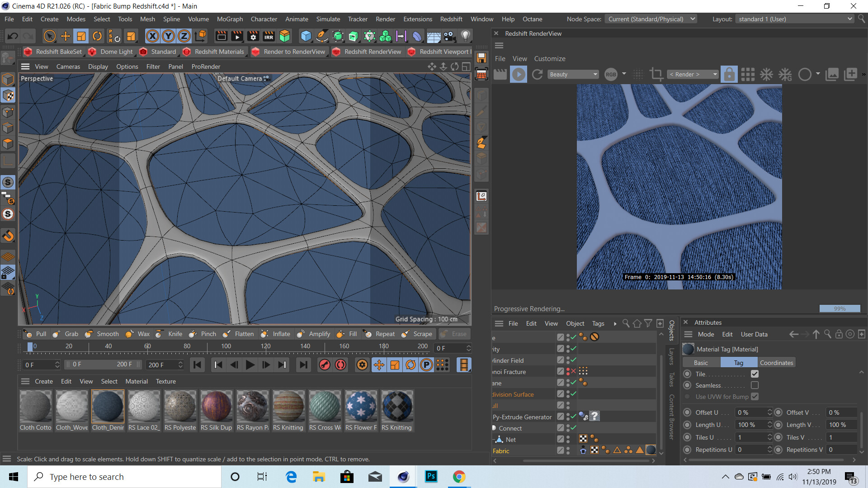Switch to the Coordinates tab

776,363
